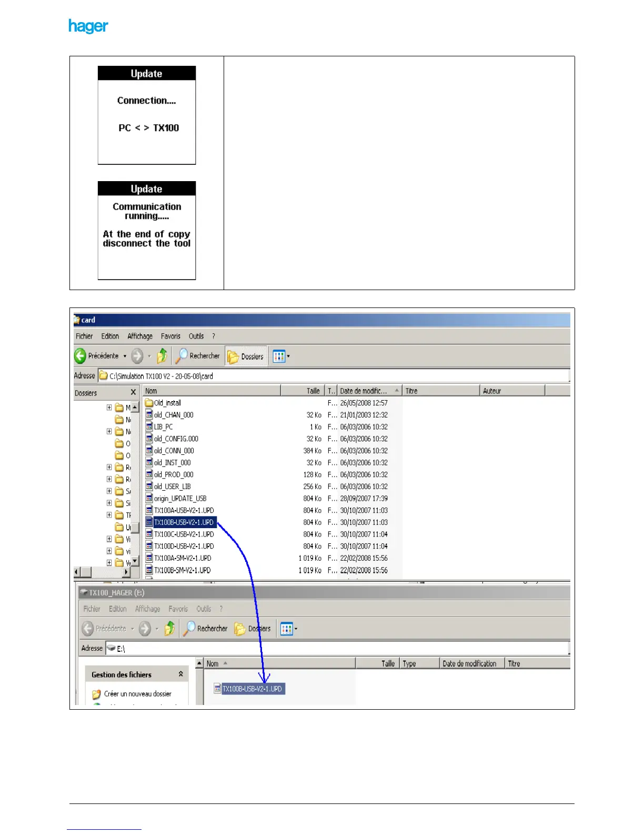Screen dimensions: 644x834
Task: Open the view mode dropdown arrow in card window
Action: pos(288,356)
